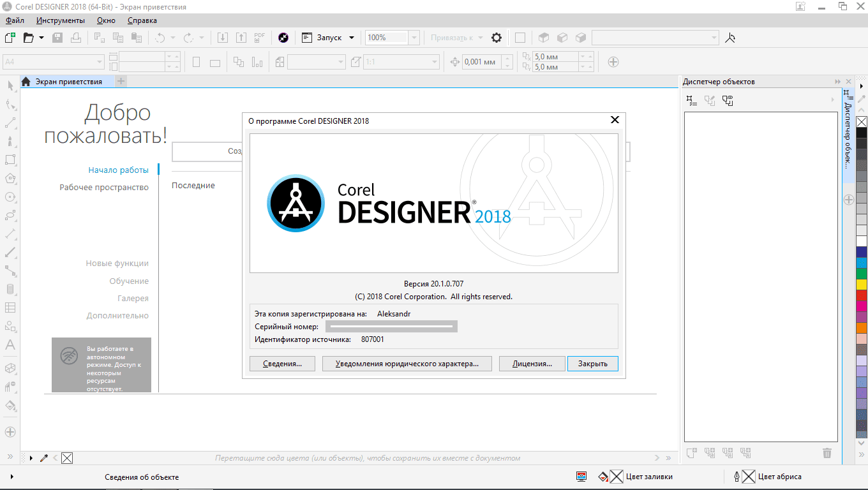
Task: Click the fill color bucket icon
Action: coord(602,477)
